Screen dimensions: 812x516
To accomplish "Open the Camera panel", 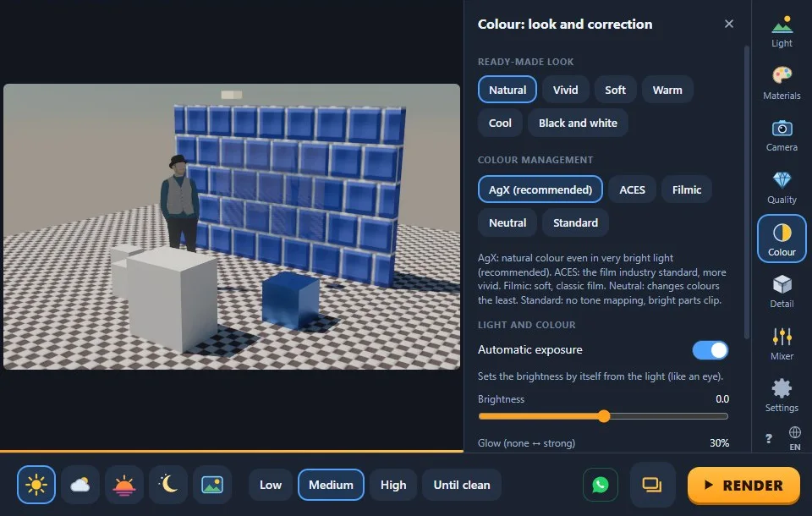I will point(782,135).
